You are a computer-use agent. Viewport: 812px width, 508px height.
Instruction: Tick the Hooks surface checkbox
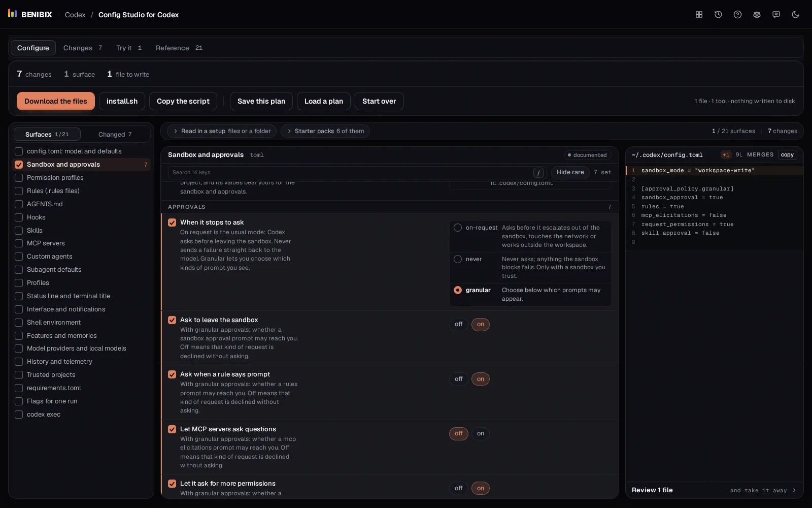[x=19, y=217]
